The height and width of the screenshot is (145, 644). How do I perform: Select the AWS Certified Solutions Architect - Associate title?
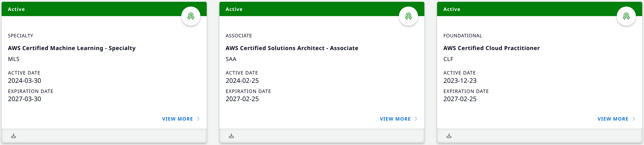pyautogui.click(x=292, y=48)
